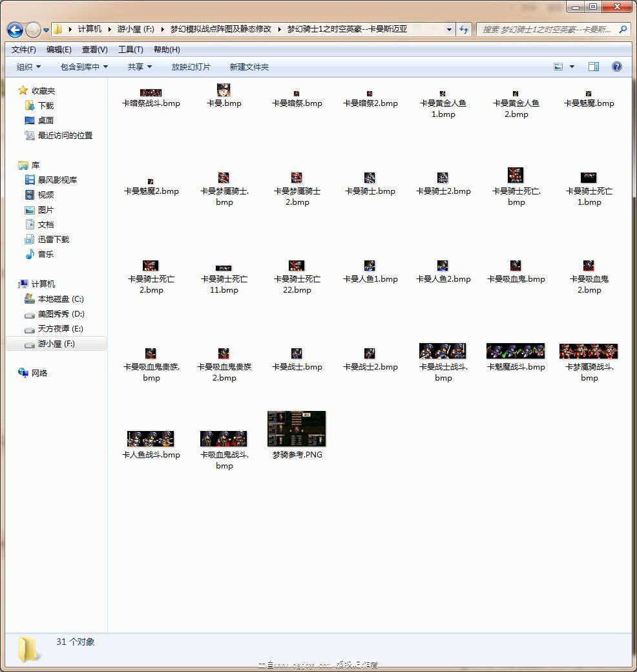This screenshot has height=672, width=637.
Task: Click the search magnifier icon
Action: tap(623, 29)
